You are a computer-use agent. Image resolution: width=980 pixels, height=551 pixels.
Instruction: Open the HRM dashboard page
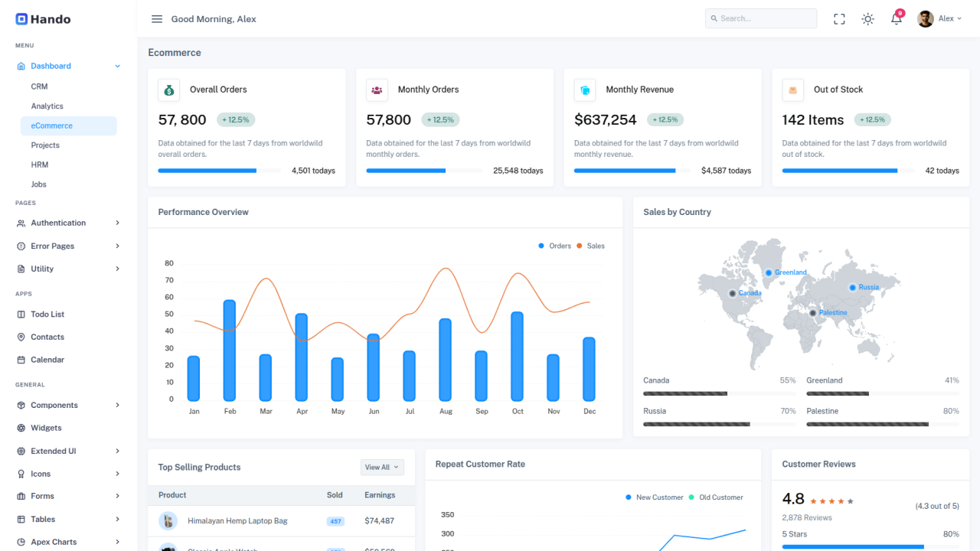pos(39,164)
